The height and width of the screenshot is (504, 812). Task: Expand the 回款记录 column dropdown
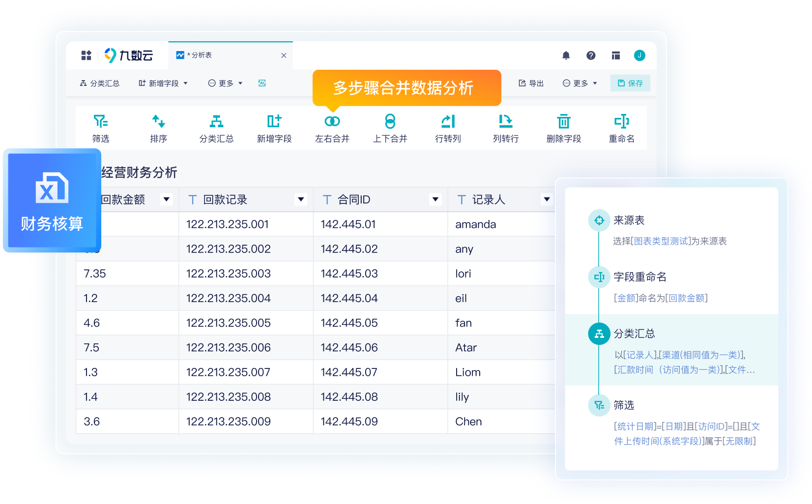tap(301, 199)
